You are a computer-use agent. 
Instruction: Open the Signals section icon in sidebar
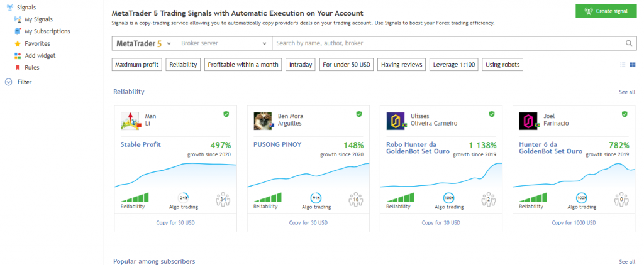pos(10,7)
